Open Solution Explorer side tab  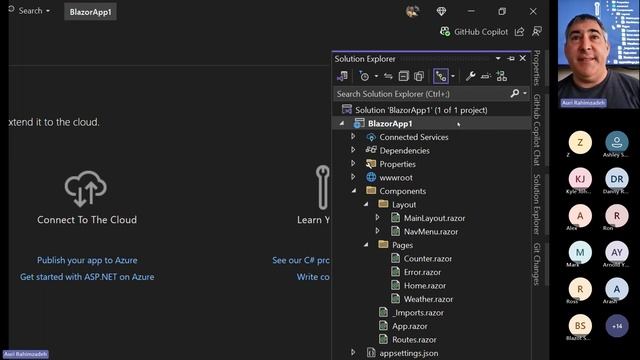pos(537,204)
